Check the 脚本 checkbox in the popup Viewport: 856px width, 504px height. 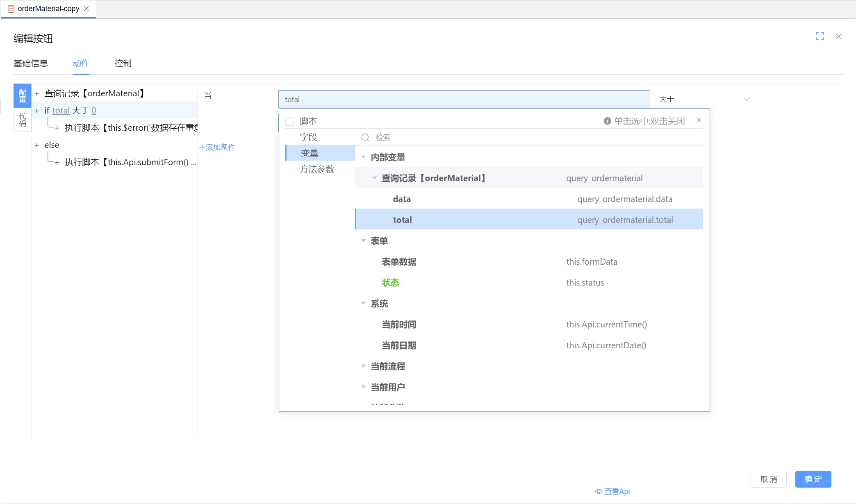pos(290,121)
